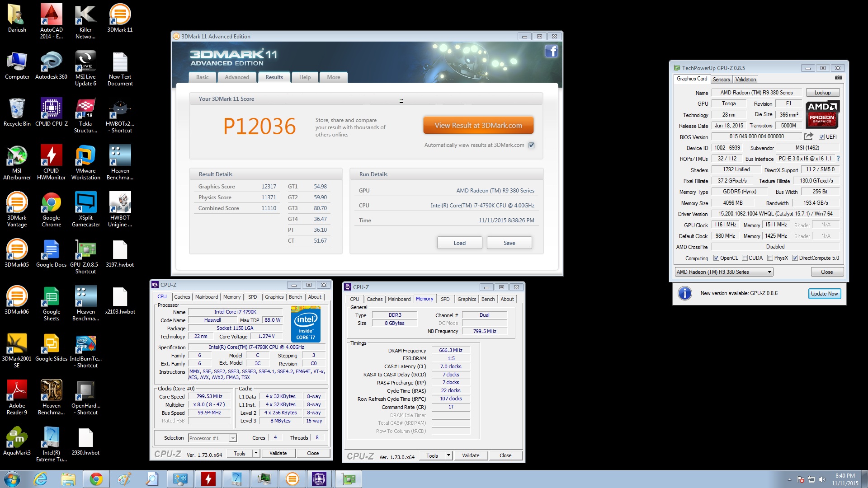
Task: Click View Result at 3DMark.com button
Action: click(x=478, y=125)
